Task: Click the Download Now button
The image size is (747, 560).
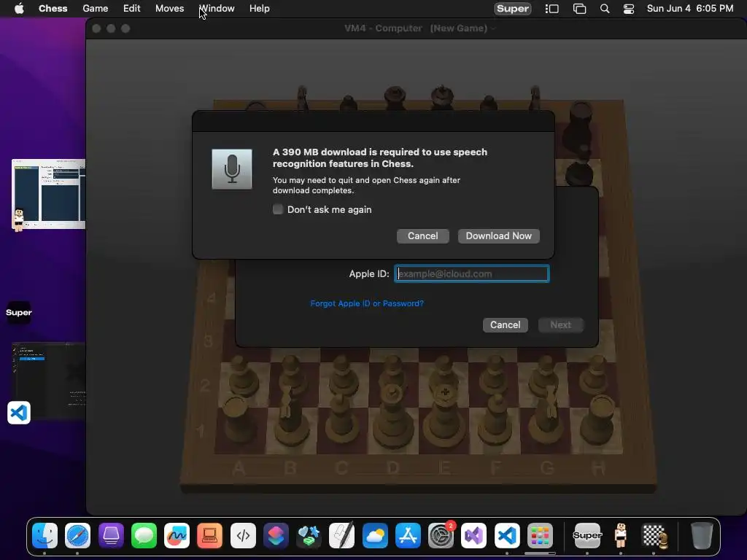Action: click(498, 236)
